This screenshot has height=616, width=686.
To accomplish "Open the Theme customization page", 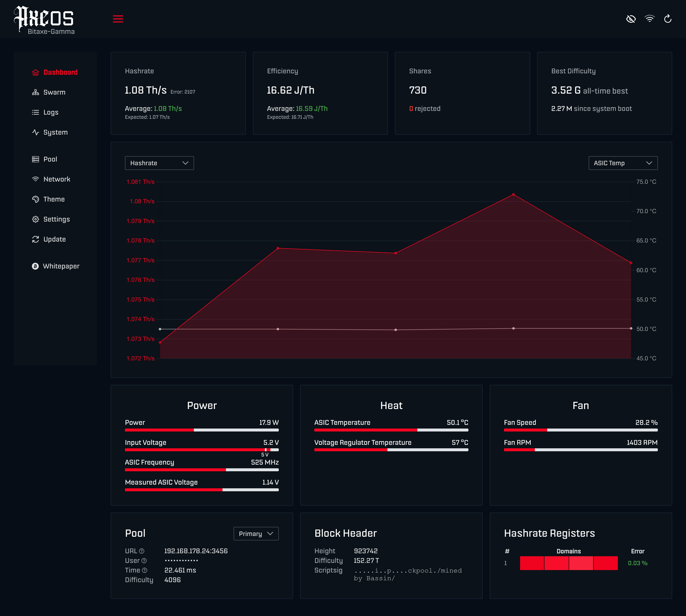I will (54, 199).
